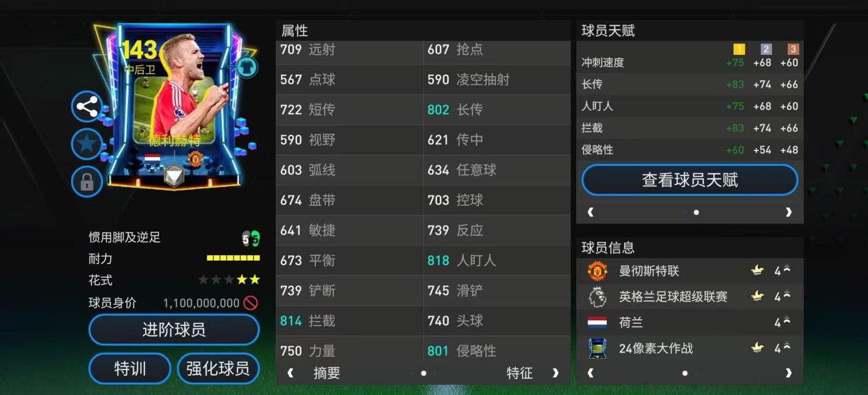Go to next attributes page arrow by 特征
The height and width of the screenshot is (395, 868).
tap(555, 373)
